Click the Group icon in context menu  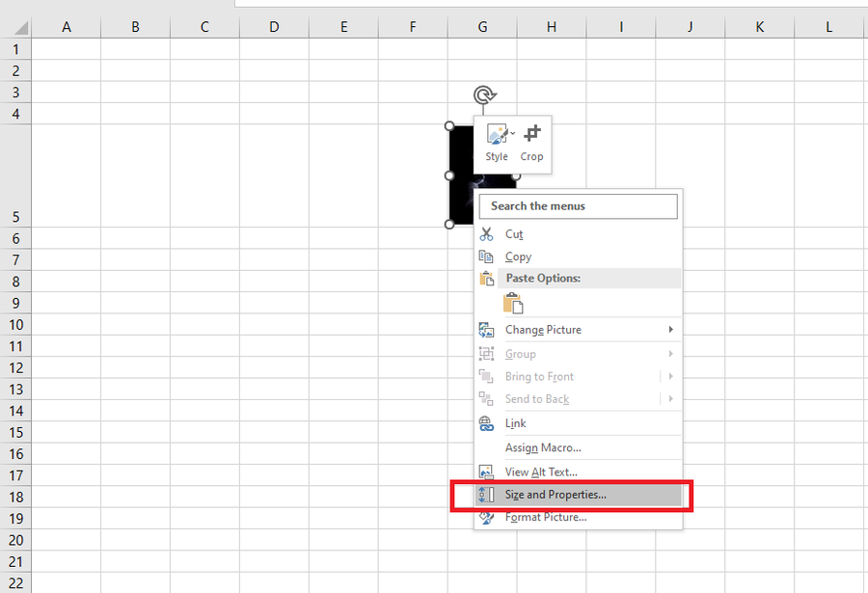click(486, 354)
